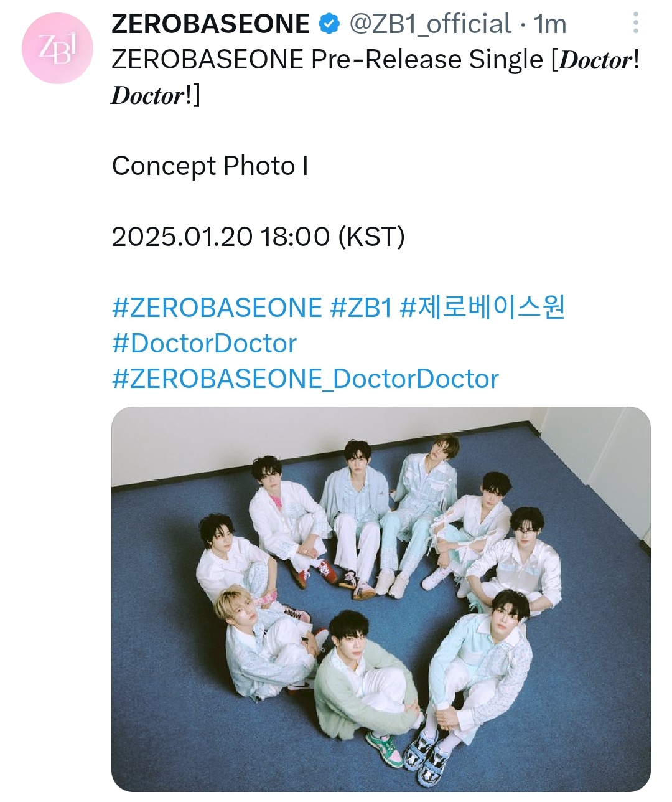Open the #ZEROBASEONE_DoctorDoctor hashtag
The height and width of the screenshot is (802, 672).
pos(305,379)
